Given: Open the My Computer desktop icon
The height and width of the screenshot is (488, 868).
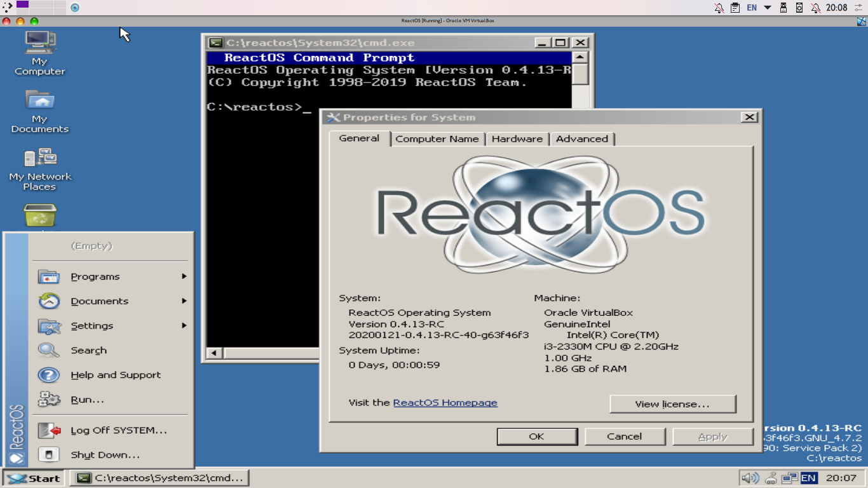Looking at the screenshot, I should coord(39,53).
